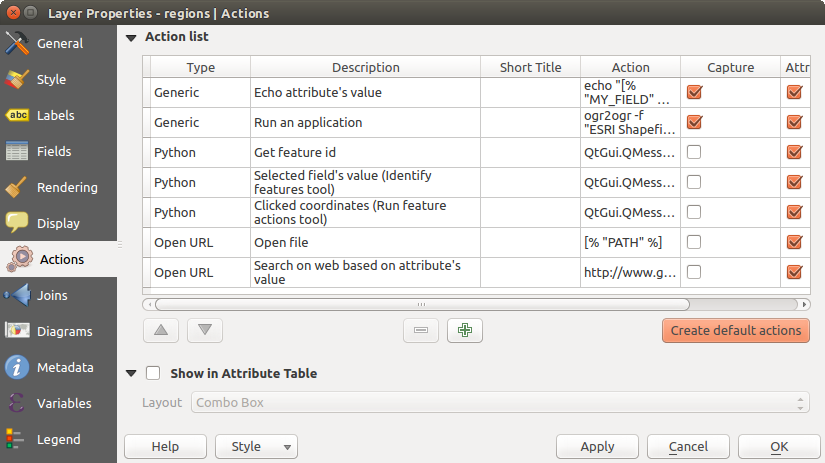The height and width of the screenshot is (463, 825).
Task: Add a new action with green plus
Action: pyautogui.click(x=464, y=331)
